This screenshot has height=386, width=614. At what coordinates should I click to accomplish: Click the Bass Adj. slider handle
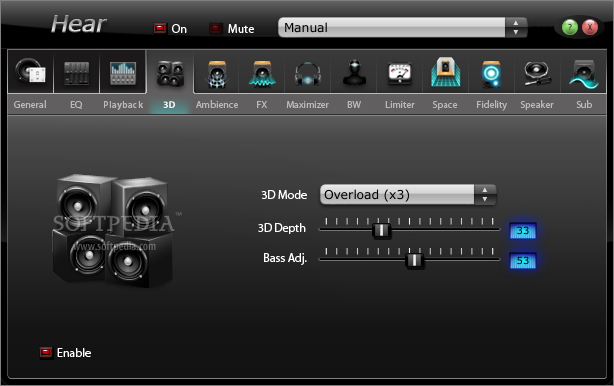click(414, 260)
